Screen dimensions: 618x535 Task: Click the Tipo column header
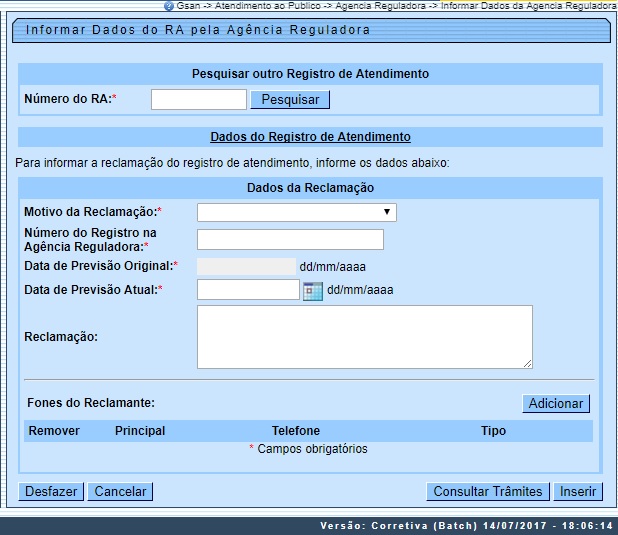(493, 431)
